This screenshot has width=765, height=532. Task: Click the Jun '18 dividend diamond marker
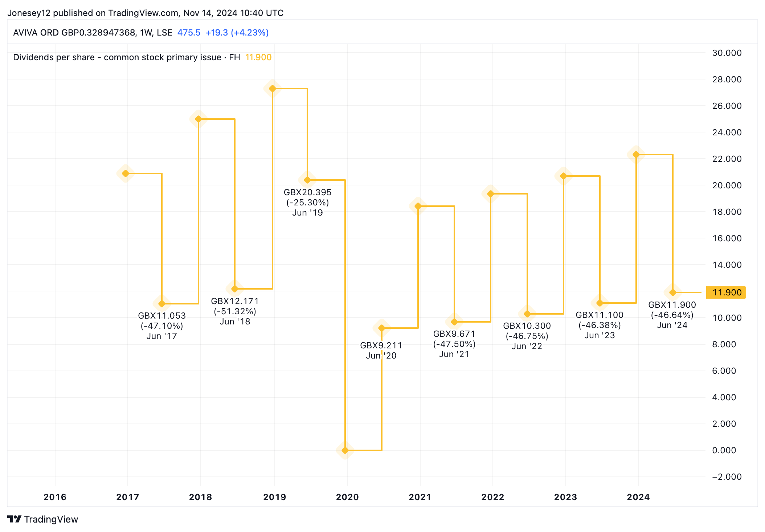(x=235, y=289)
